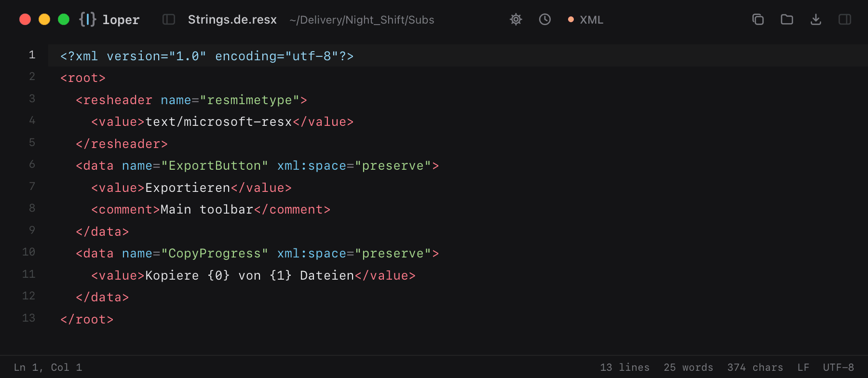Click the green macOS zoom window button
This screenshot has height=378, width=868.
coord(64,19)
